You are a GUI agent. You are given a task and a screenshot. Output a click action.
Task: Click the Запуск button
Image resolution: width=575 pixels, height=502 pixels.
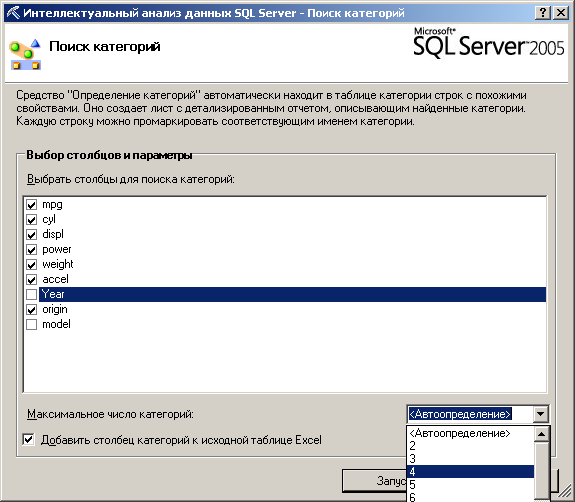374,481
